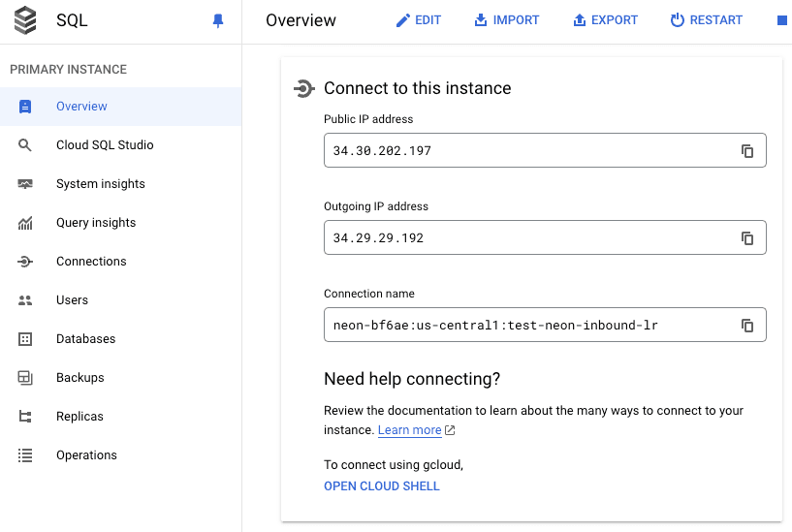
Task: Restart the instance with RESTART button
Action: [x=706, y=20]
